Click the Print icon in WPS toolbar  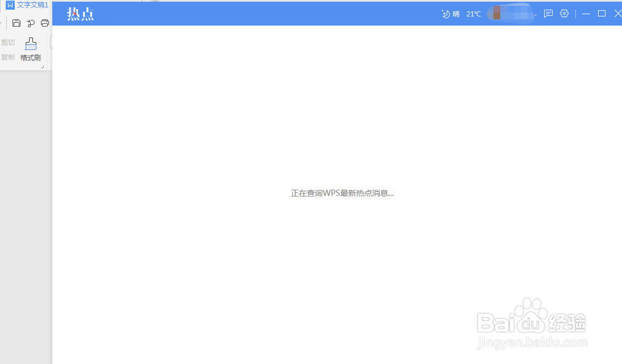point(45,23)
